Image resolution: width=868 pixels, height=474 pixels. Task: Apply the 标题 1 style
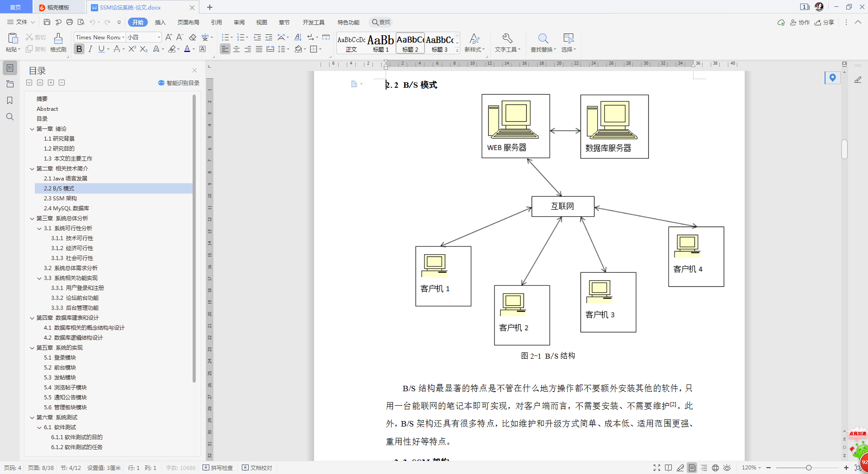(x=381, y=43)
